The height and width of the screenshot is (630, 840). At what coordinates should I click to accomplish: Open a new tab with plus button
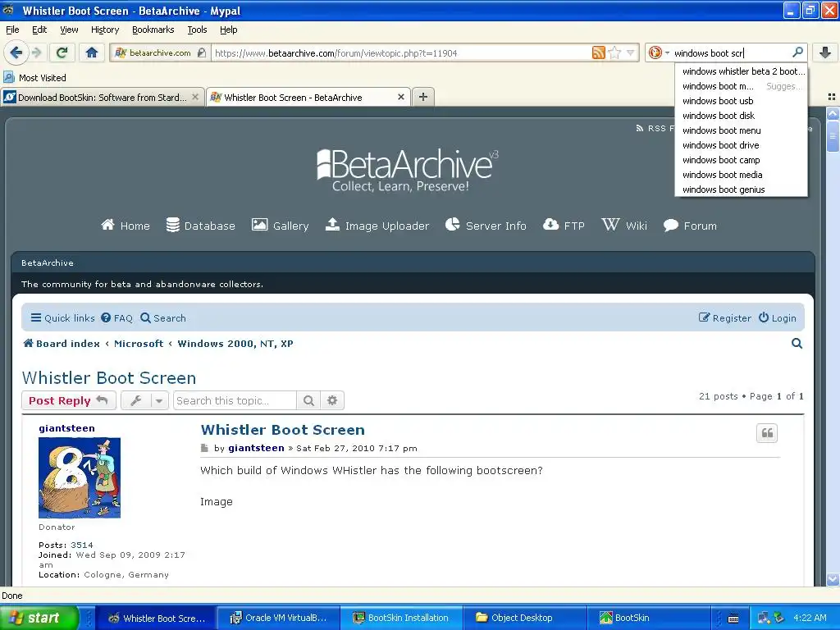(423, 97)
